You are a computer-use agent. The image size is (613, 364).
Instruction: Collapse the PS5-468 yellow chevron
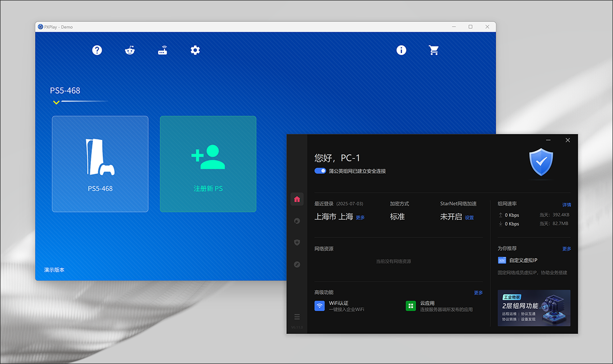[56, 103]
